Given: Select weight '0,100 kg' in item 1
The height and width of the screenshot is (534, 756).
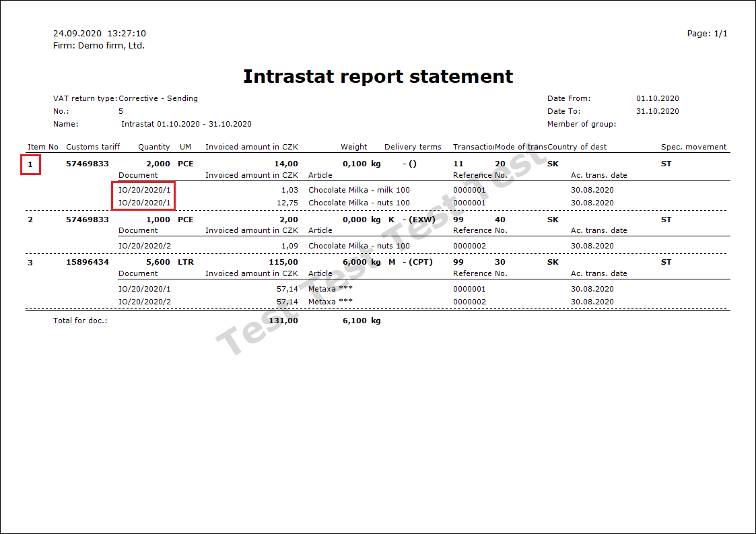Looking at the screenshot, I should (x=362, y=164).
